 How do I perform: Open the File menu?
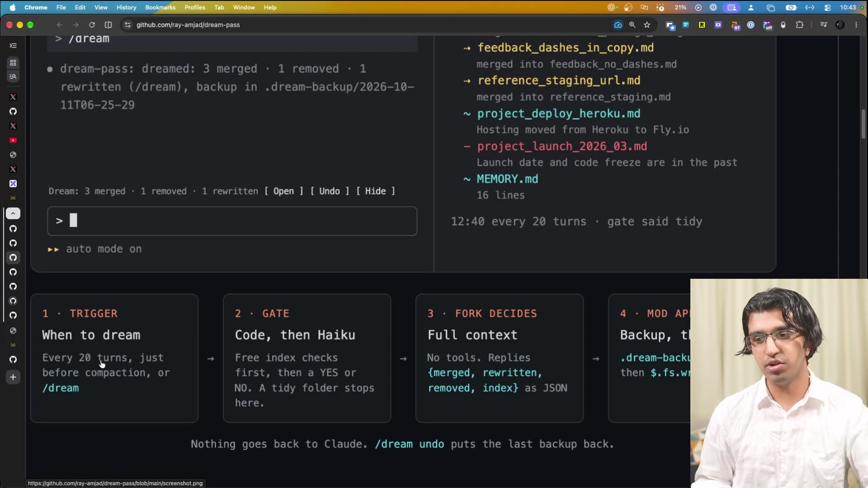tap(61, 8)
